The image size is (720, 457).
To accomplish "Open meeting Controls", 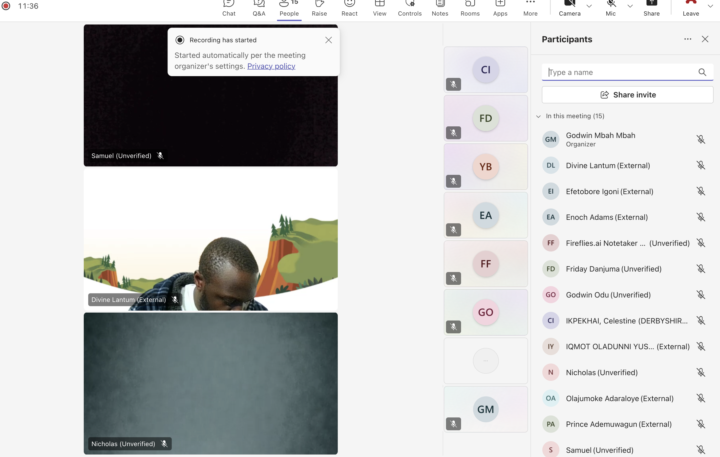I will pos(410,8).
